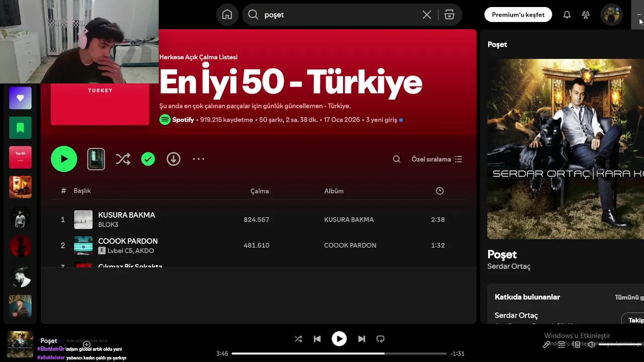Click the green saved-to-library checkmark
Viewport: 644px width, 362px height.
click(x=148, y=159)
